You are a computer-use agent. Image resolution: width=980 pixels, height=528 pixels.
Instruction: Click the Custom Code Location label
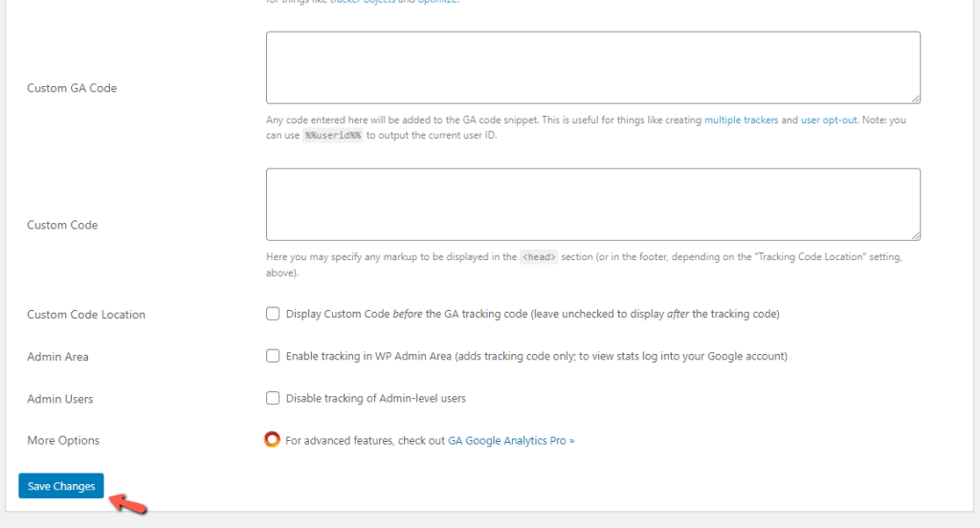coord(86,315)
